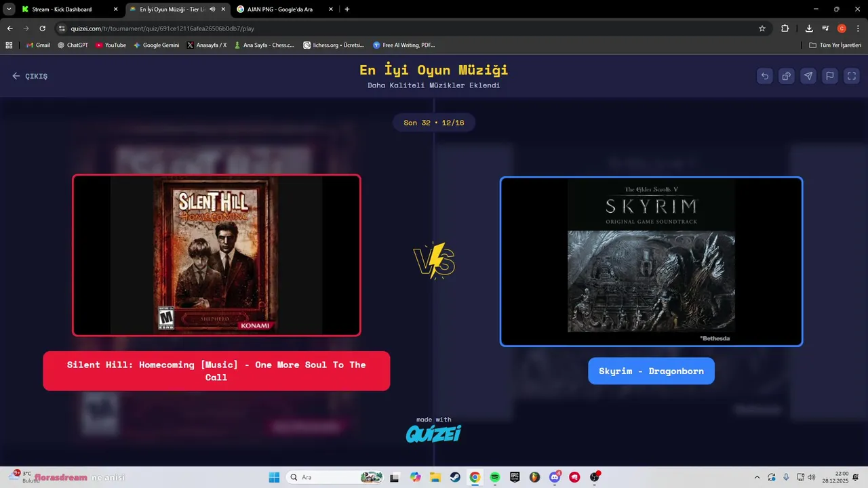This screenshot has height=488, width=868.
Task: Open the media controls icon in toolbar
Action: coord(825,28)
